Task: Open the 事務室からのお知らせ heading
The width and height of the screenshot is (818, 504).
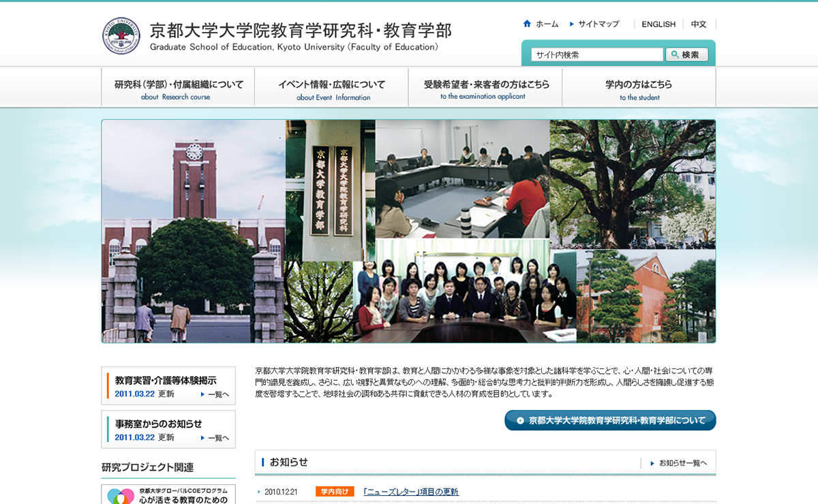Action: 159,424
